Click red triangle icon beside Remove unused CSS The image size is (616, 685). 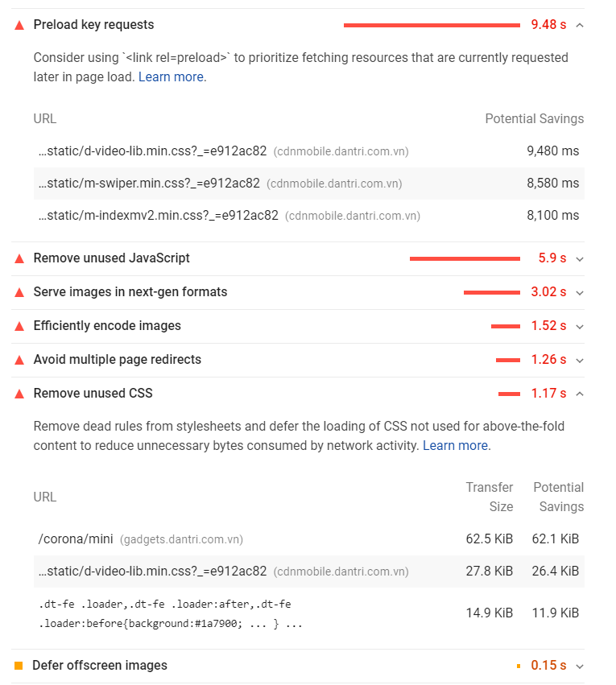(19, 394)
